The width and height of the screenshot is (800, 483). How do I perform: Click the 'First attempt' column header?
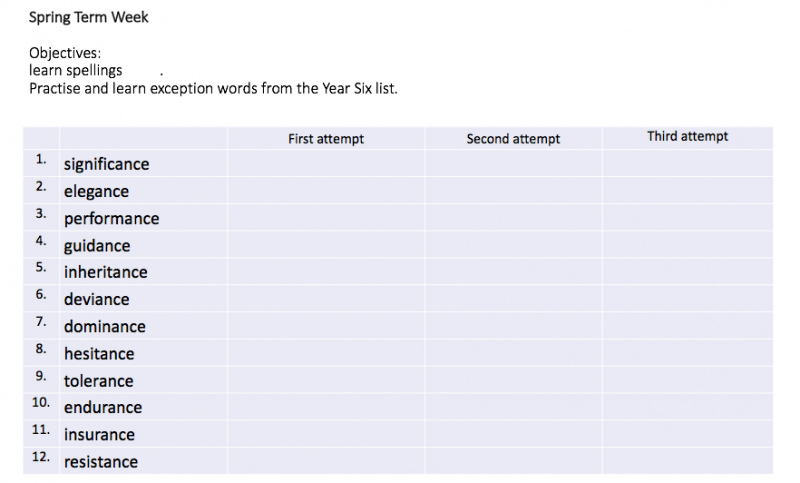pyautogui.click(x=326, y=139)
